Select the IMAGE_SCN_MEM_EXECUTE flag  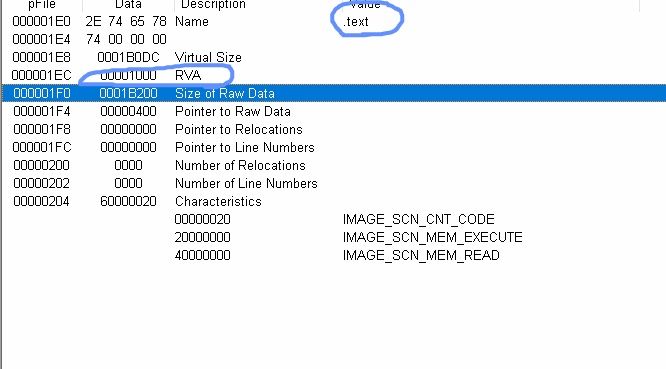432,237
